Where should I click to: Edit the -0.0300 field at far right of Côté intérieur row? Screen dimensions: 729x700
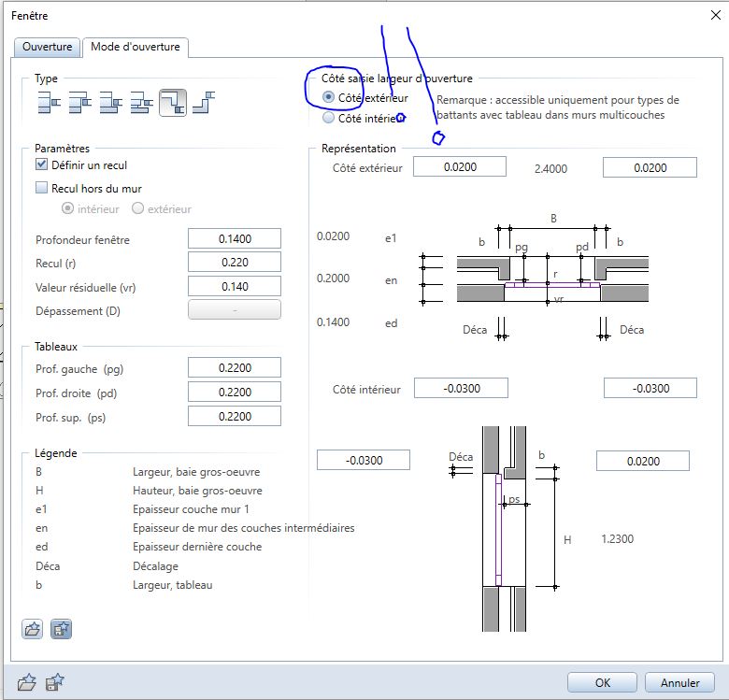(650, 388)
